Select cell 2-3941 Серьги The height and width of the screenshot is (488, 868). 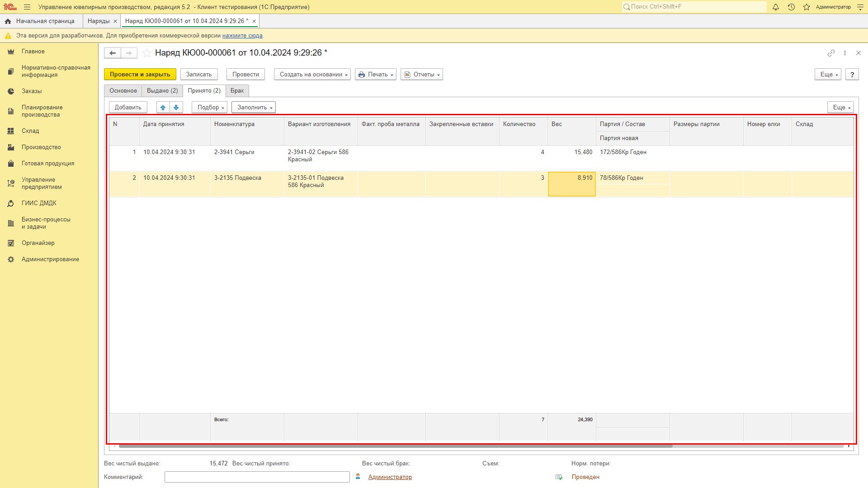tap(247, 158)
